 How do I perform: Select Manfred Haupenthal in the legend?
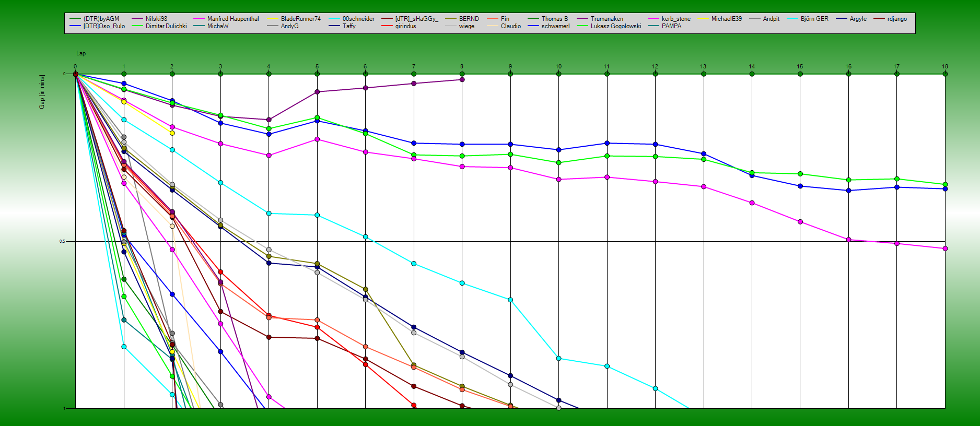[233, 19]
